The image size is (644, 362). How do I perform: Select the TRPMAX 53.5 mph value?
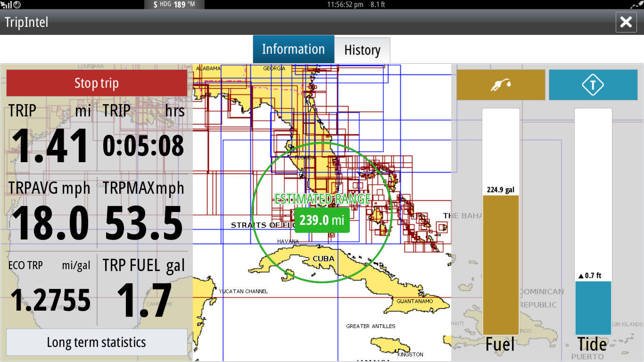143,223
